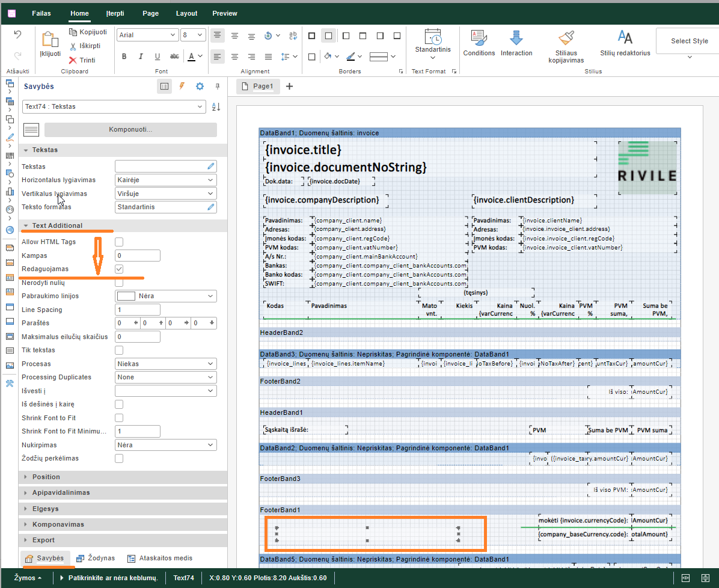
Task: Uncheck the Redaguojamas checkbox
Action: click(119, 269)
